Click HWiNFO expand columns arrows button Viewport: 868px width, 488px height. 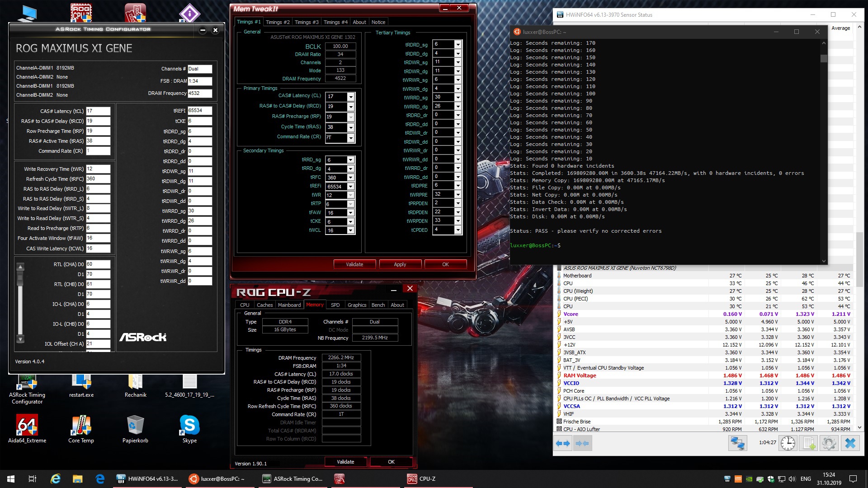[563, 443]
